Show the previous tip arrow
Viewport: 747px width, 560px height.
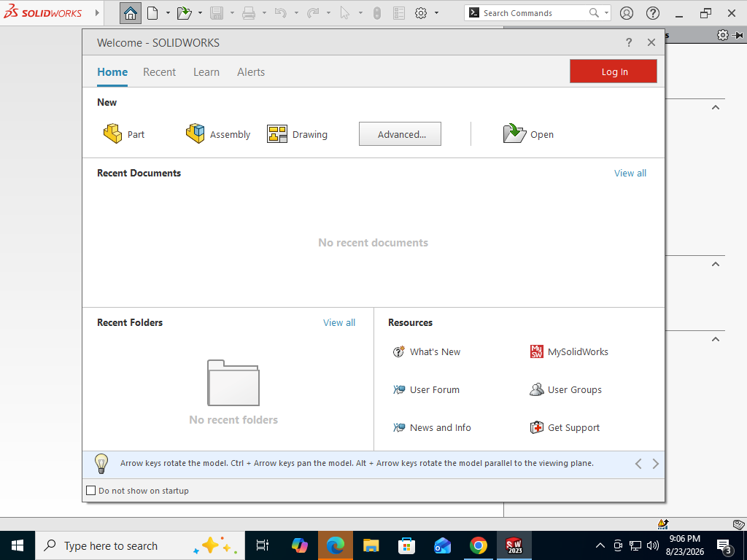tap(638, 463)
